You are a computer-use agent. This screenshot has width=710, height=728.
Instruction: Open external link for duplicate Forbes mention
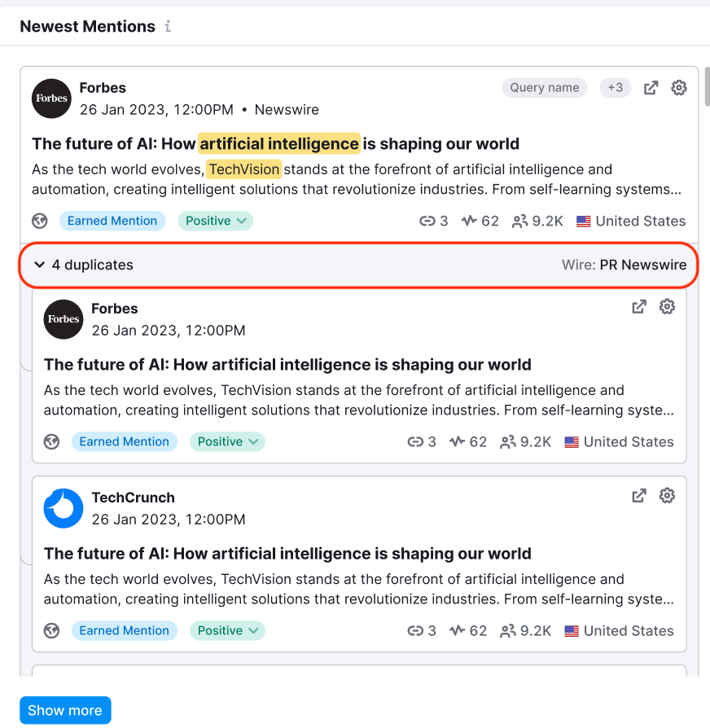point(639,307)
